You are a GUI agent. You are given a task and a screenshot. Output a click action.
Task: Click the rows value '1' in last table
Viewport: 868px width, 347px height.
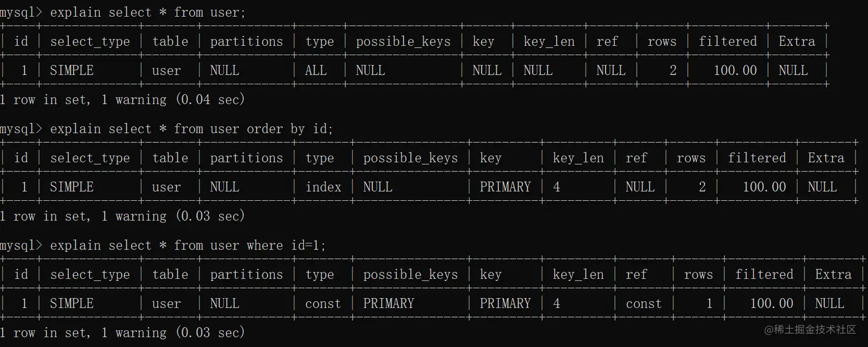[x=709, y=303]
